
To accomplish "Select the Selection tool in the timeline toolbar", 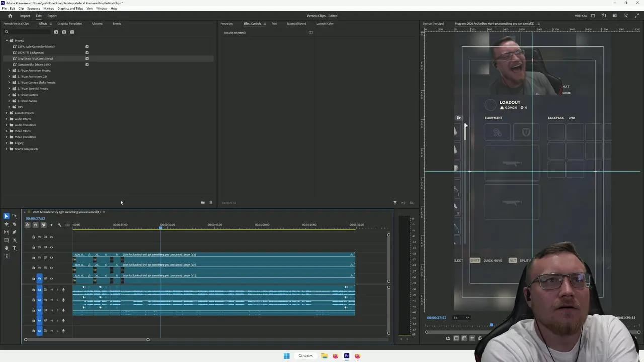I will 6,216.
